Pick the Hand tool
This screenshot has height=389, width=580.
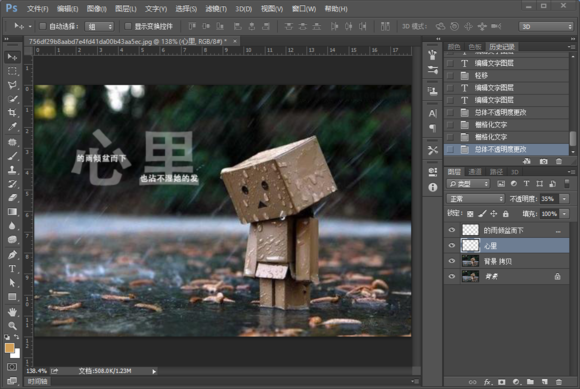point(12,312)
